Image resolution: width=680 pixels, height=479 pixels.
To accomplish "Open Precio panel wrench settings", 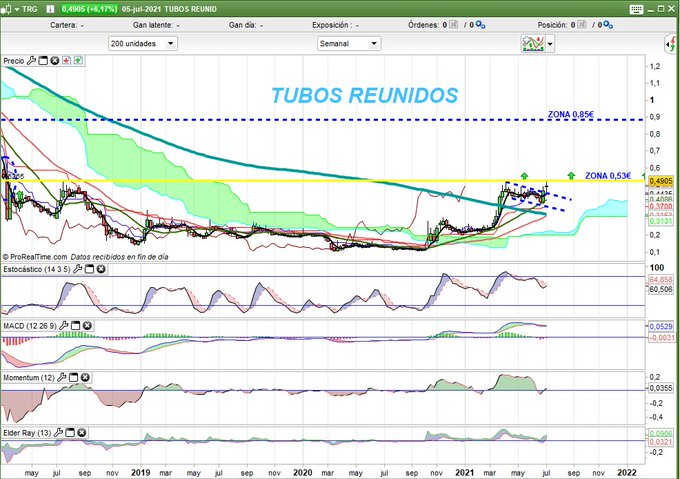I will tap(31, 61).
